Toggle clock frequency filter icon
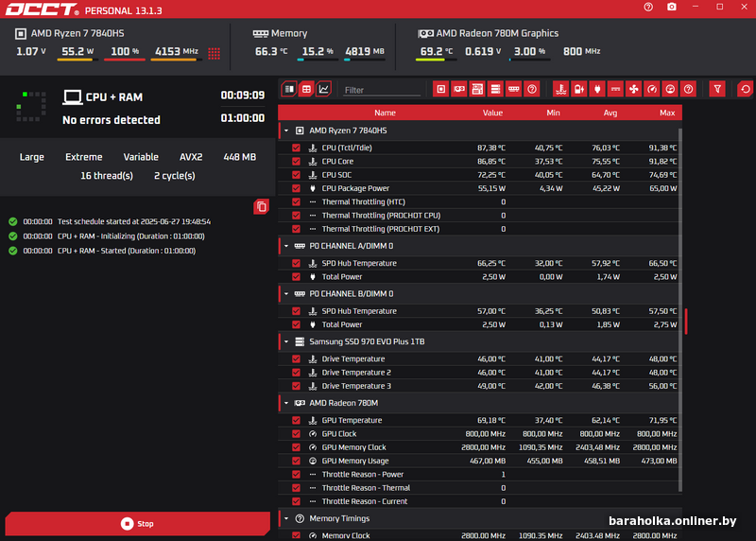This screenshot has width=756, height=541. click(652, 89)
